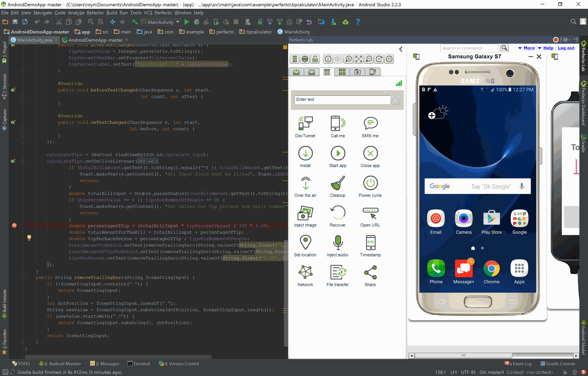The image size is (588, 376).
Task: Toggle the breakpoint on percentageOfTip line
Action: tap(15, 226)
